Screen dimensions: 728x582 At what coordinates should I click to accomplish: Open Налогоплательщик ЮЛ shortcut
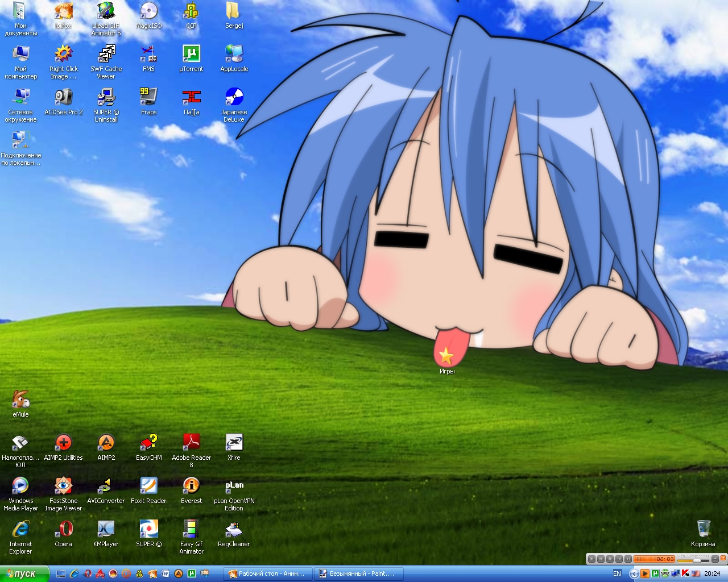[x=20, y=451]
